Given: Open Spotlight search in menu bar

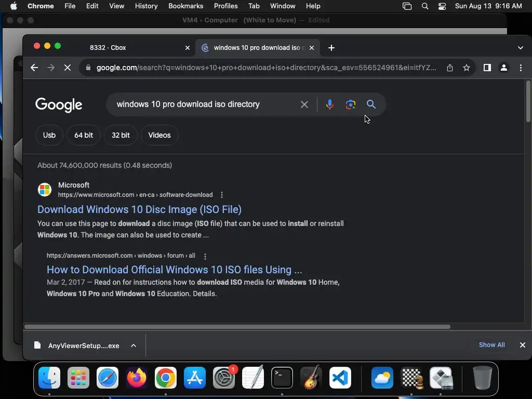Looking at the screenshot, I should click(x=425, y=6).
